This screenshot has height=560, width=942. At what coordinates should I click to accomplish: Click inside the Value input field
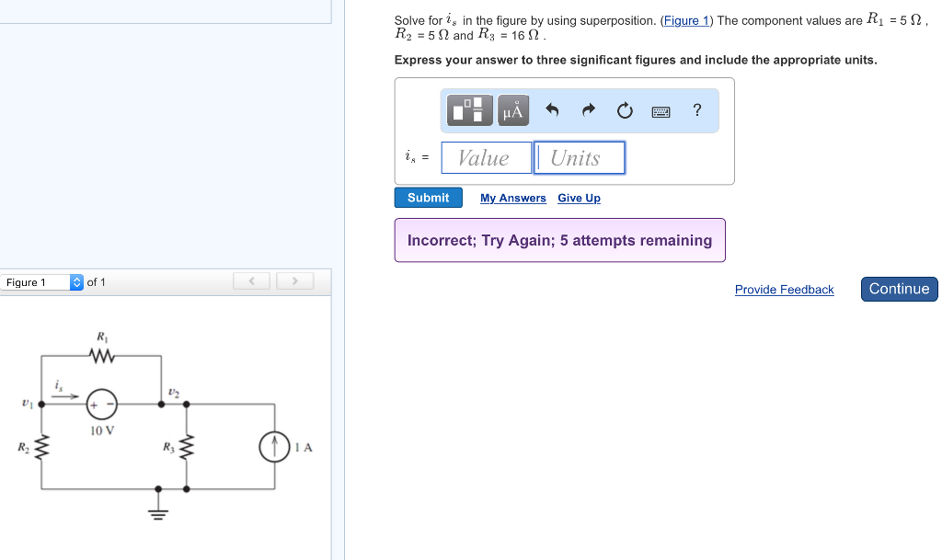[x=486, y=157]
